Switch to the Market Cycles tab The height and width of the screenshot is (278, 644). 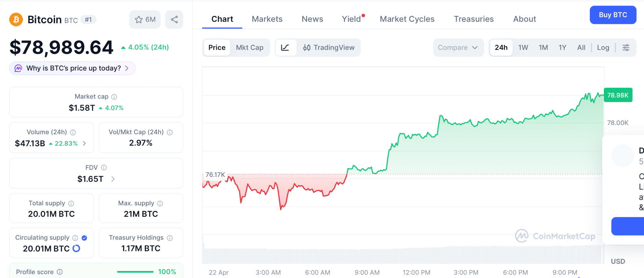[407, 19]
